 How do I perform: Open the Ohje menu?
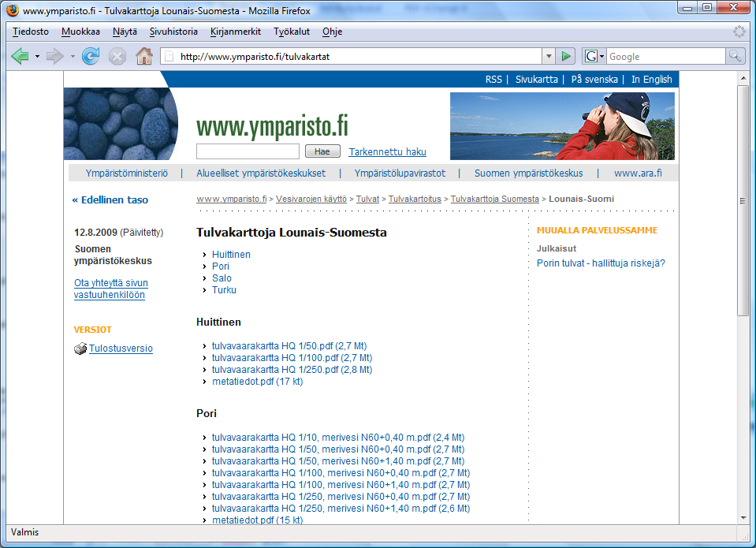tap(332, 32)
